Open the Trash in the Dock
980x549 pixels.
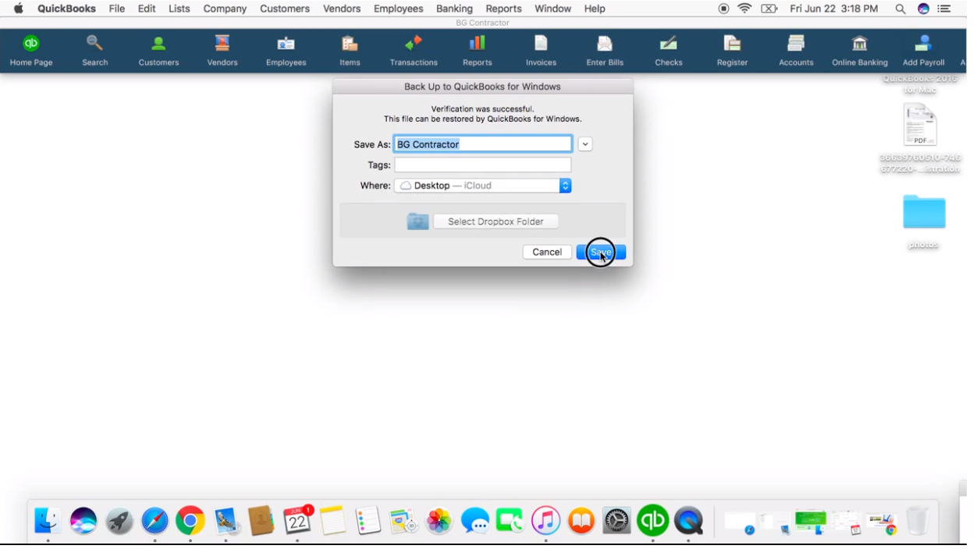pyautogui.click(x=918, y=520)
